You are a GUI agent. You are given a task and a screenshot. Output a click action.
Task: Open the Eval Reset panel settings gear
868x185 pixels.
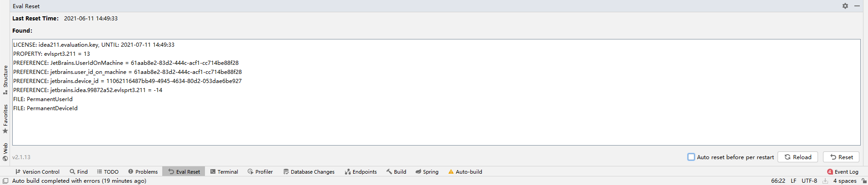(x=845, y=6)
